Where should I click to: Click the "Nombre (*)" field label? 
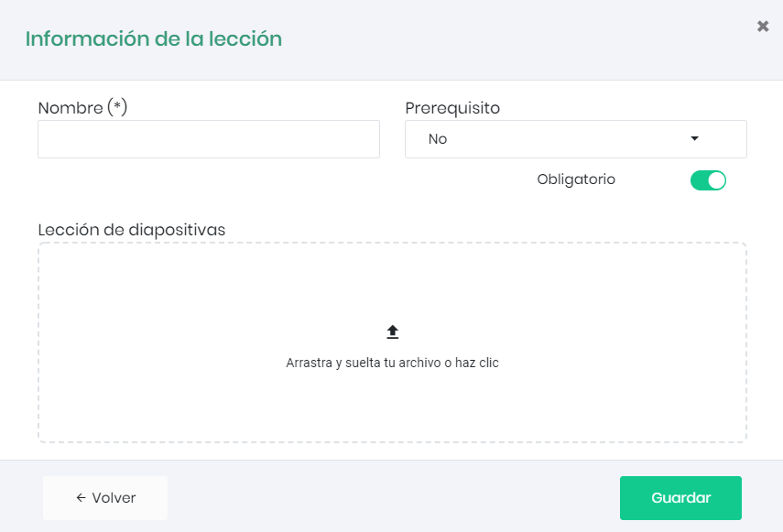pos(82,108)
